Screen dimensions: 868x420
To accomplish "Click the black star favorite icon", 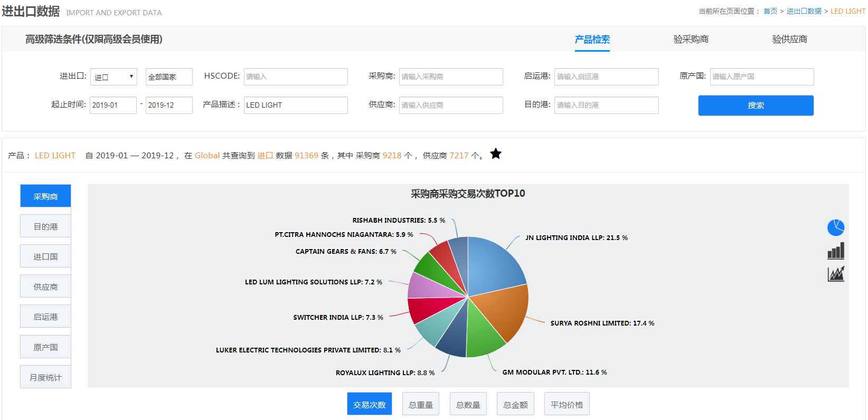I will click(x=495, y=154).
